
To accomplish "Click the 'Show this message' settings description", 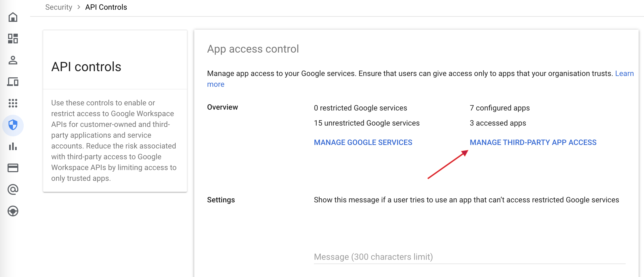I will [466, 200].
